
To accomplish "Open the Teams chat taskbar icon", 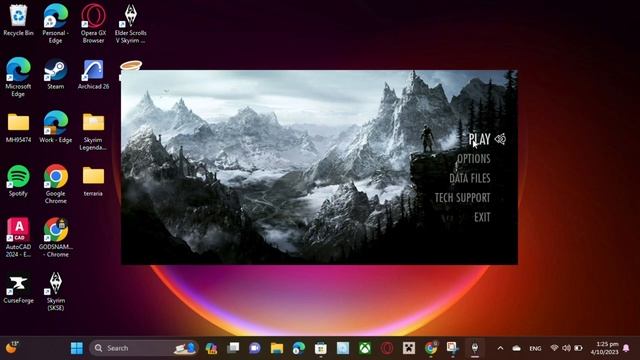I will click(255, 348).
